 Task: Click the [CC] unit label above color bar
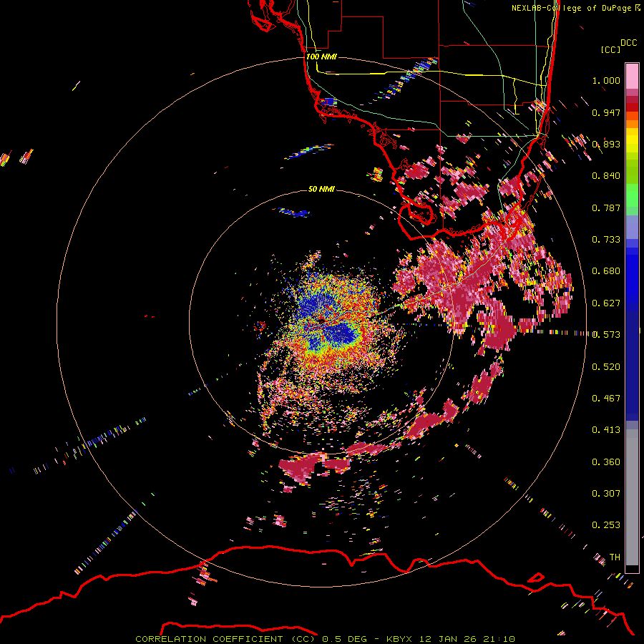[x=610, y=49]
